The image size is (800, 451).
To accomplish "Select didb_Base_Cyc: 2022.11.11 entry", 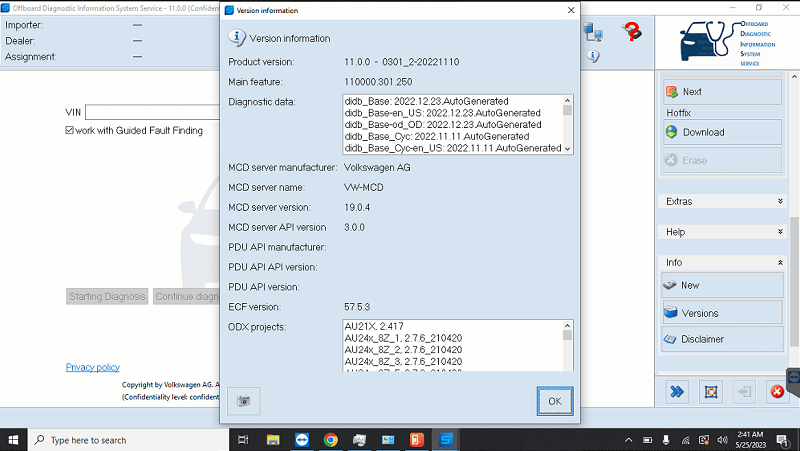I will 437,136.
